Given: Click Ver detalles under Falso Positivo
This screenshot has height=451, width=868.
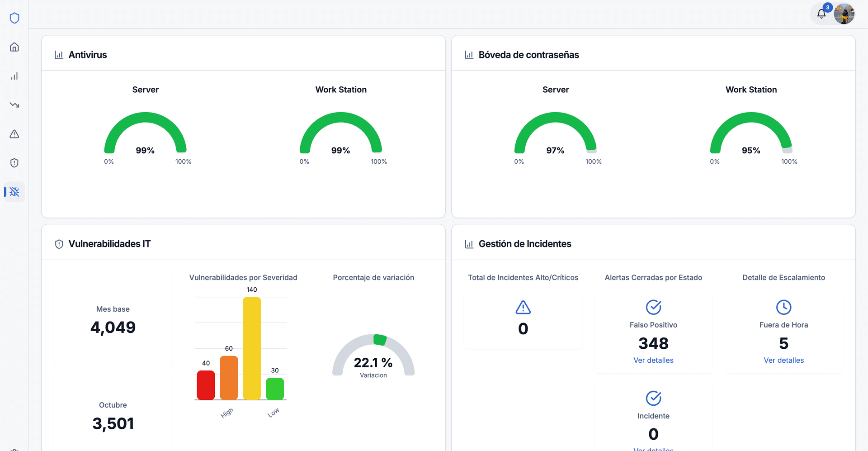Looking at the screenshot, I should [653, 360].
